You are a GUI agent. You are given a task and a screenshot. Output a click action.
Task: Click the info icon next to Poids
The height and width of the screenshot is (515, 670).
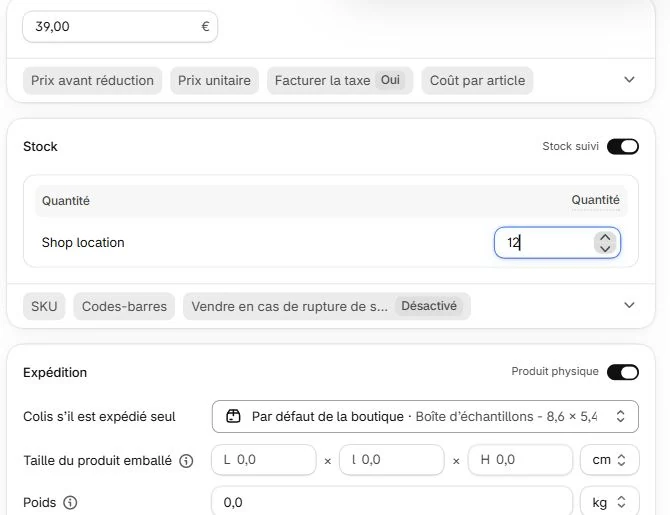pos(70,503)
